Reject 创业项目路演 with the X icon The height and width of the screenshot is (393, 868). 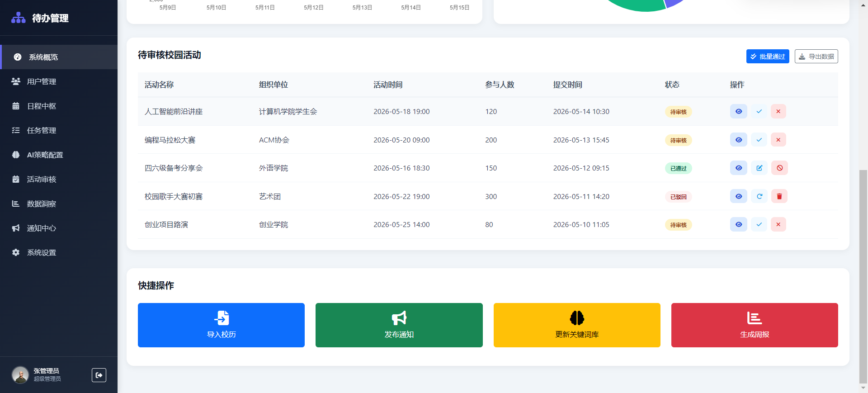pyautogui.click(x=778, y=224)
